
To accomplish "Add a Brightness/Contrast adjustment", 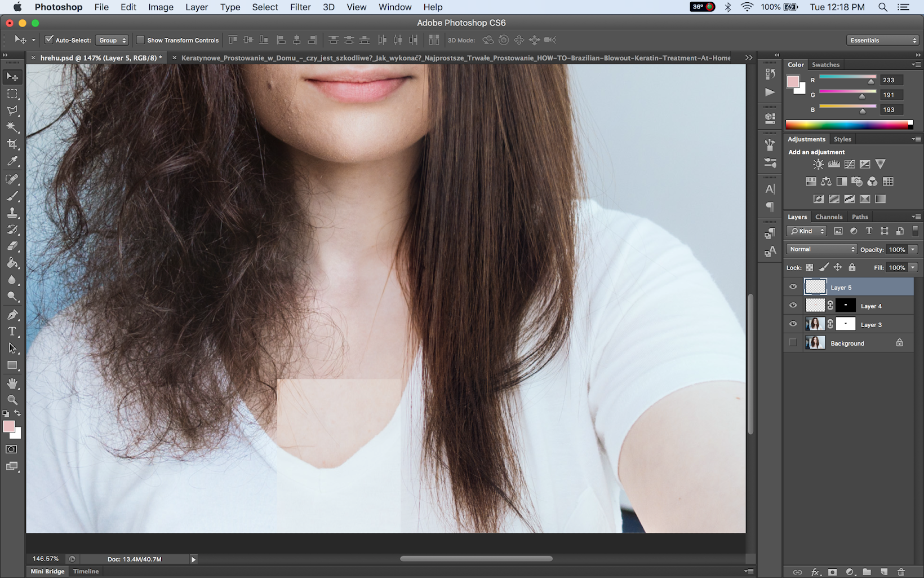I will [x=818, y=164].
